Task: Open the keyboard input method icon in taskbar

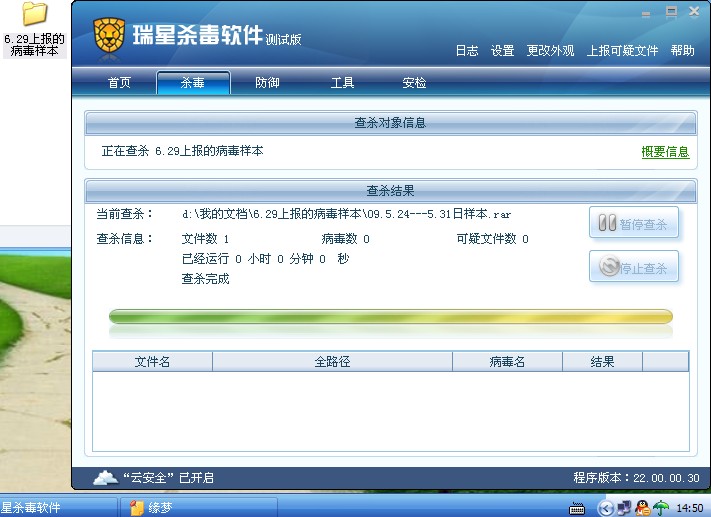Action: tap(577, 508)
